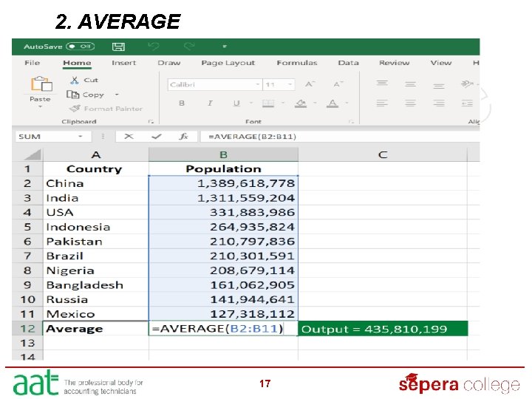Click the Save floppy disk icon
The height and width of the screenshot is (399, 532).
(x=118, y=47)
